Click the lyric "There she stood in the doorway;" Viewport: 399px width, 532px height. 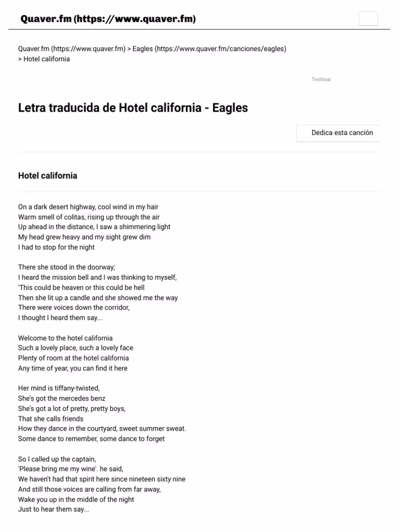(66, 267)
